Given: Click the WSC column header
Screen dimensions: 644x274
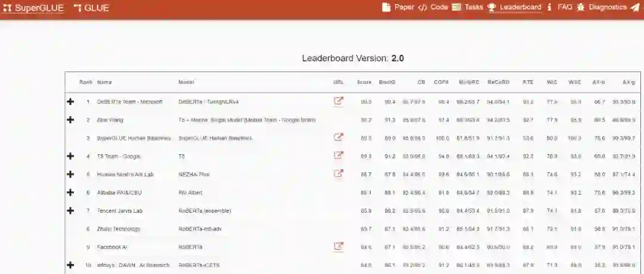Looking at the screenshot, I should 575,82.
